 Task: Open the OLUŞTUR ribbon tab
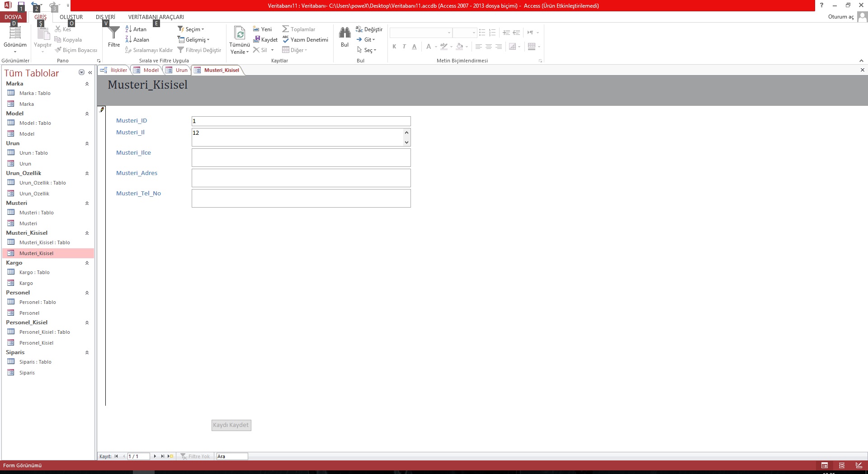click(x=71, y=17)
